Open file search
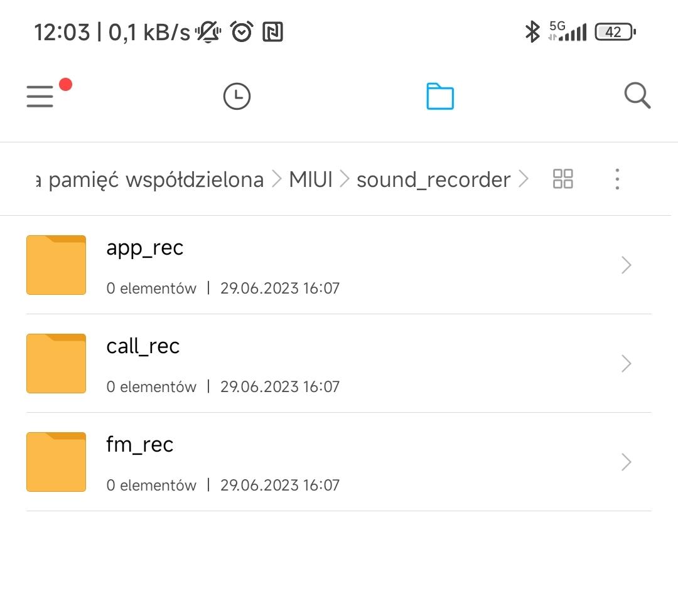 pos(637,97)
